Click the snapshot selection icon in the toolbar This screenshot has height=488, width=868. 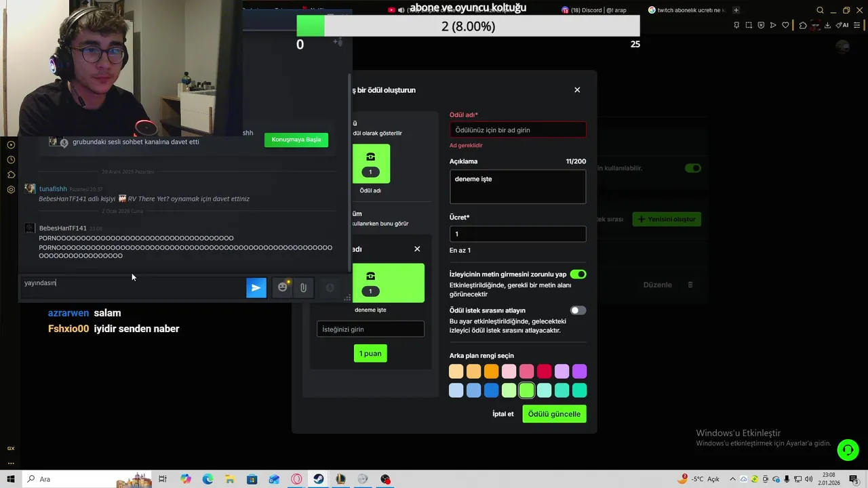point(749,26)
